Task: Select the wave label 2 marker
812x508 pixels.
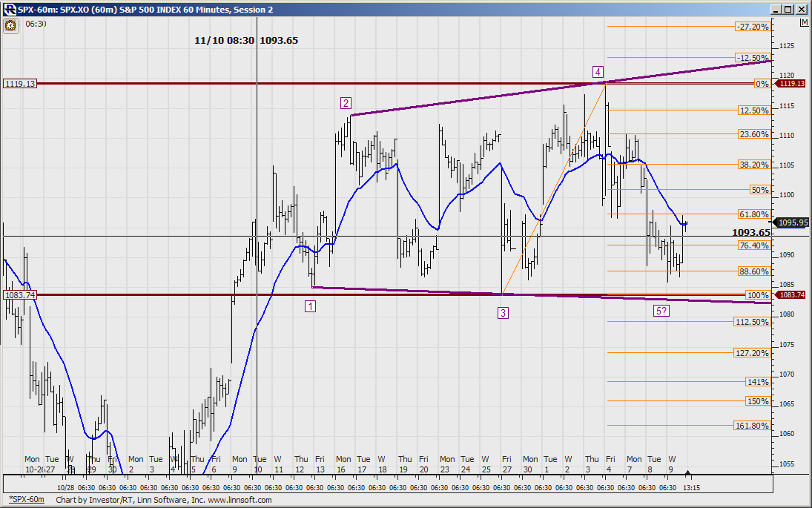Action: [x=346, y=103]
